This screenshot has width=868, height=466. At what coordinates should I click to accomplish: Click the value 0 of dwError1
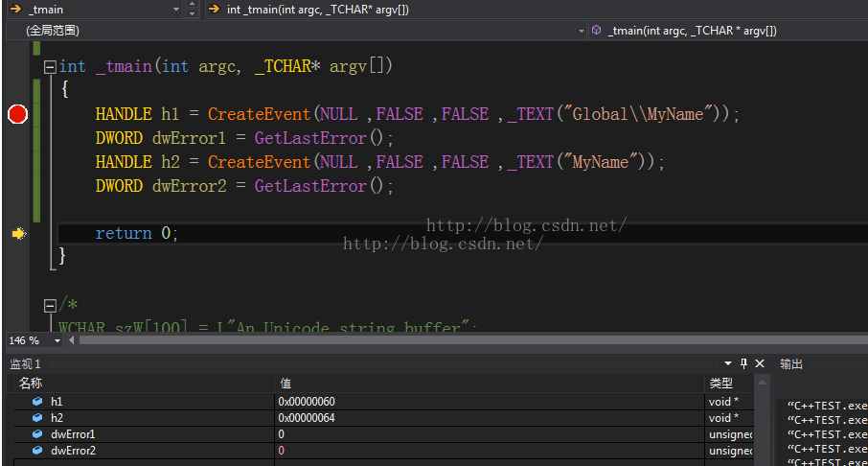(x=282, y=434)
